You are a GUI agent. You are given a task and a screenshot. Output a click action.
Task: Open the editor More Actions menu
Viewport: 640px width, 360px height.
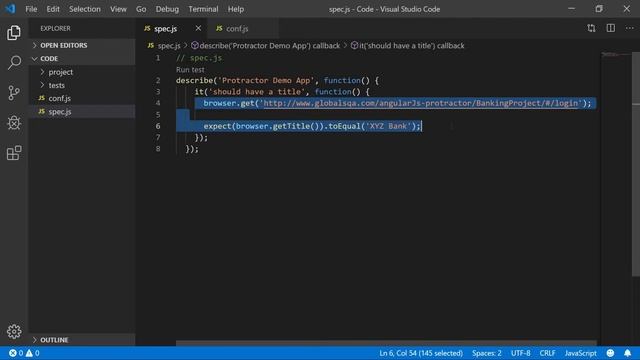pyautogui.click(x=630, y=28)
